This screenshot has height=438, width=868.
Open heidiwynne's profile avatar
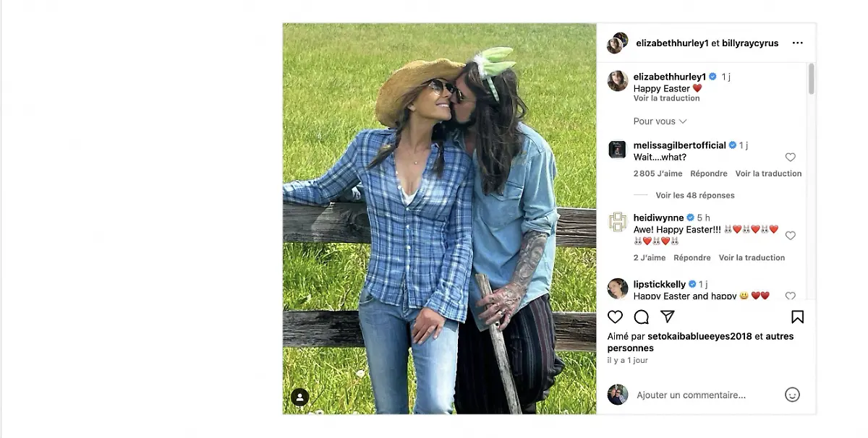(x=618, y=222)
